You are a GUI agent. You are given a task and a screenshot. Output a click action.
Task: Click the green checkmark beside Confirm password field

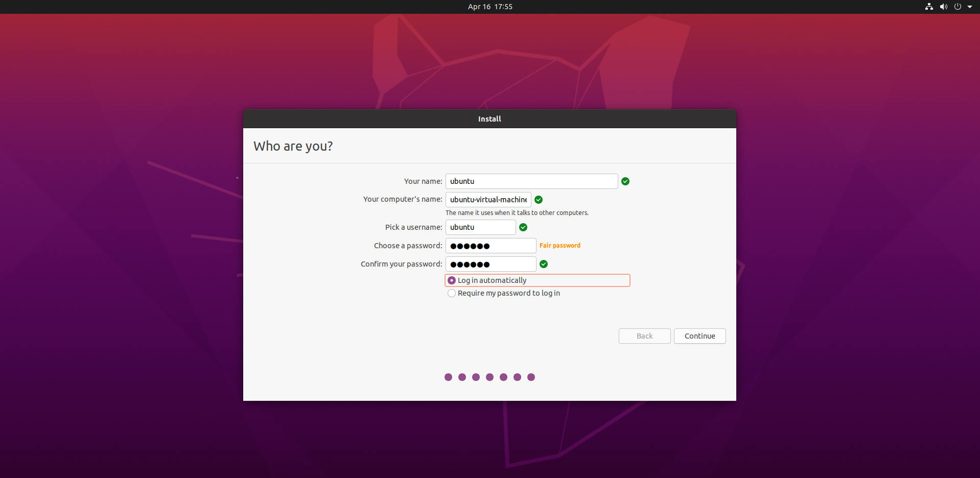coord(544,264)
